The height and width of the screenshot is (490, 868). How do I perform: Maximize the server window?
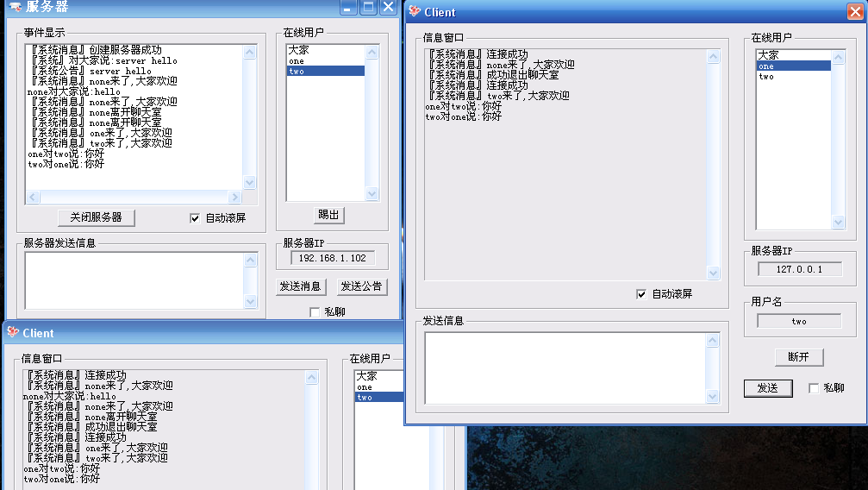[368, 7]
